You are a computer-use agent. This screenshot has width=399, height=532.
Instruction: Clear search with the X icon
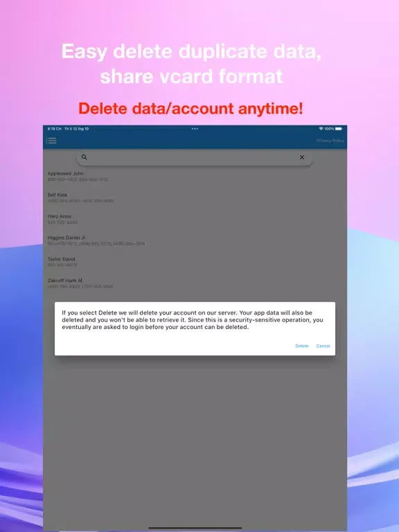[301, 157]
